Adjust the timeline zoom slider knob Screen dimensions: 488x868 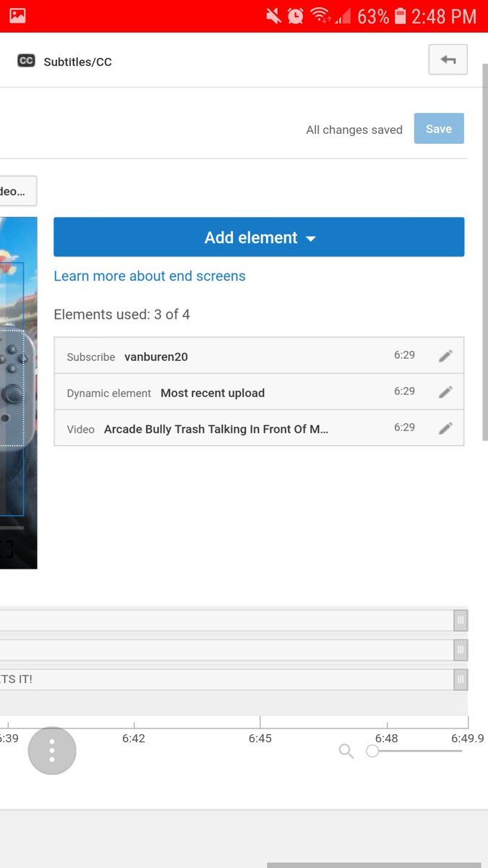coord(372,751)
